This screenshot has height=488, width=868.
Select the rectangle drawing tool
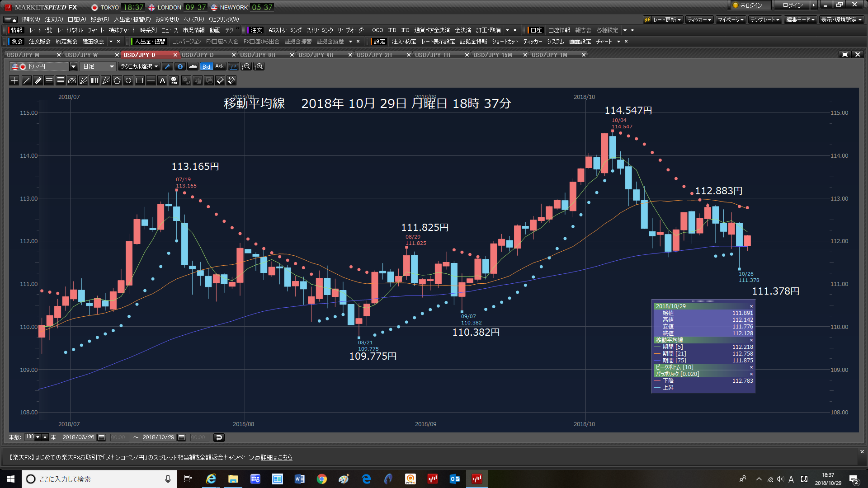pos(140,81)
